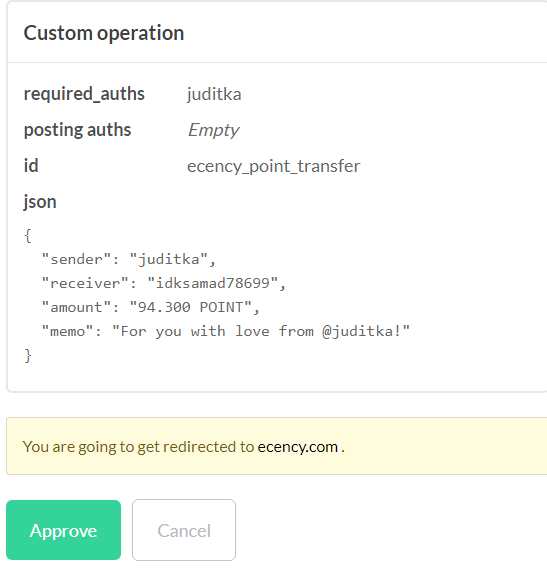Viewport: 547px width, 570px height.
Task: Select the 'ecency_point_transfer' id value
Action: pyautogui.click(x=273, y=166)
